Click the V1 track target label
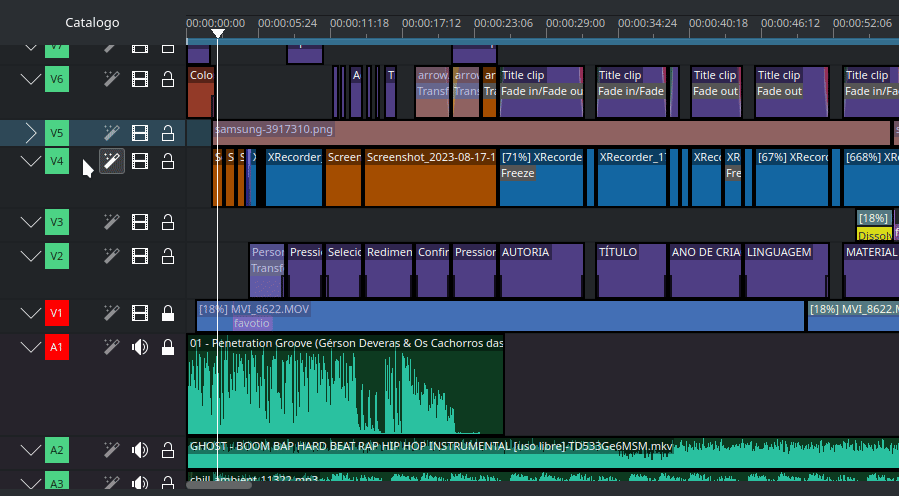The width and height of the screenshot is (899, 496). point(57,314)
